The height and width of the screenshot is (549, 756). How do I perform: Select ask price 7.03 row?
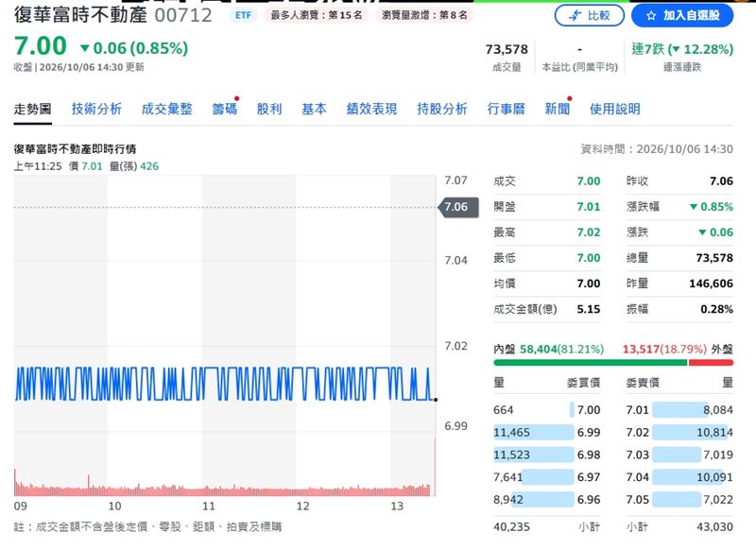pos(679,455)
